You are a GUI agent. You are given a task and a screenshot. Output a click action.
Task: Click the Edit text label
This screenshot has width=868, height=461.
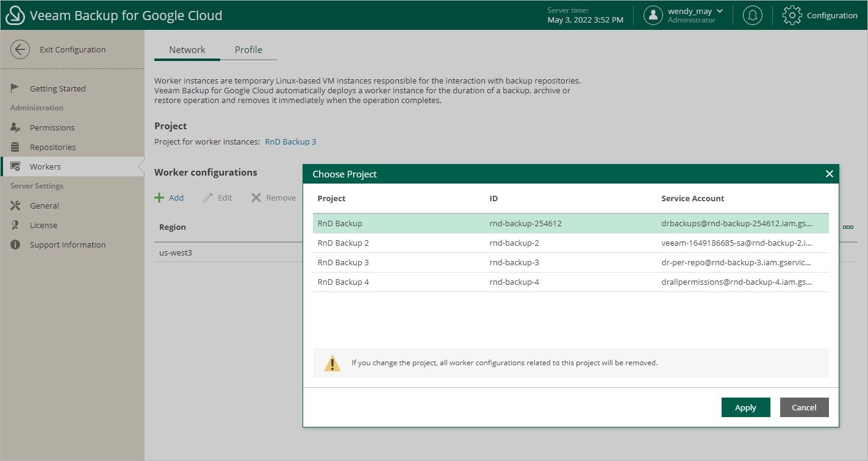(225, 198)
